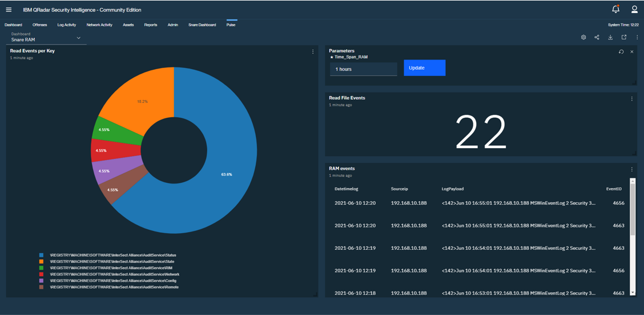Open the notifications bell
644x315 pixels.
click(x=615, y=9)
